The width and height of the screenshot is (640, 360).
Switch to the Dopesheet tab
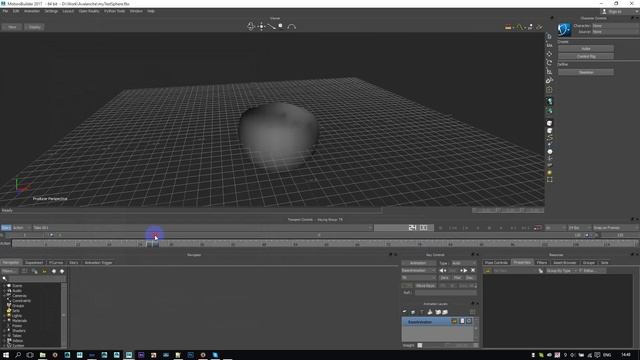(x=34, y=262)
